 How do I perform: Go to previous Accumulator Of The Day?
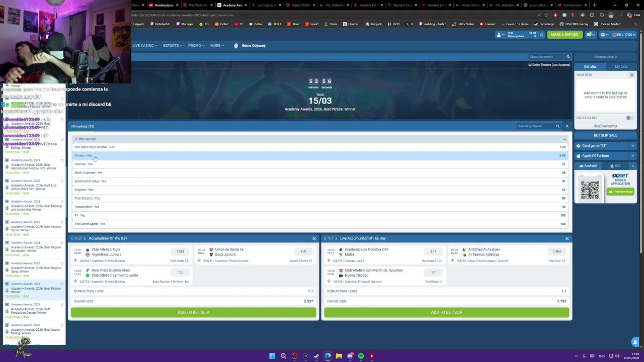click(x=72, y=238)
